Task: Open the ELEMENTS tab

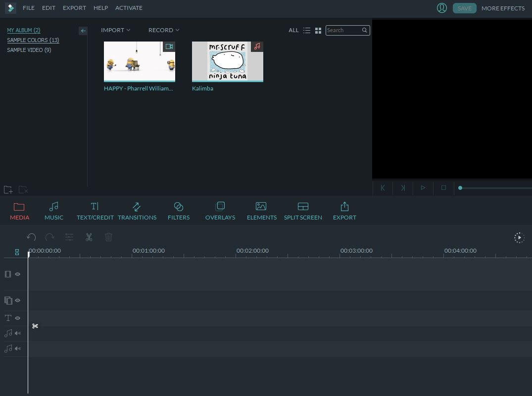Action: coord(262,211)
